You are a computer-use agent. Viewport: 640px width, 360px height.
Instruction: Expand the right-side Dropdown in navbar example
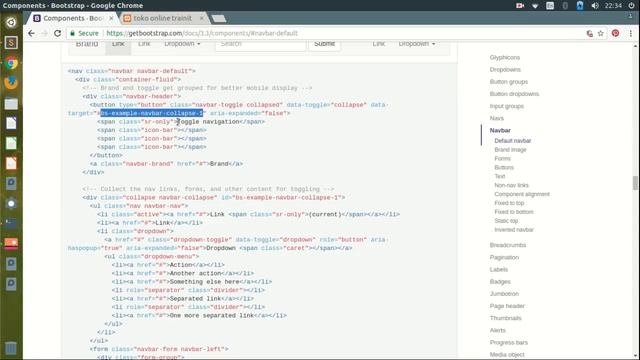[417, 44]
